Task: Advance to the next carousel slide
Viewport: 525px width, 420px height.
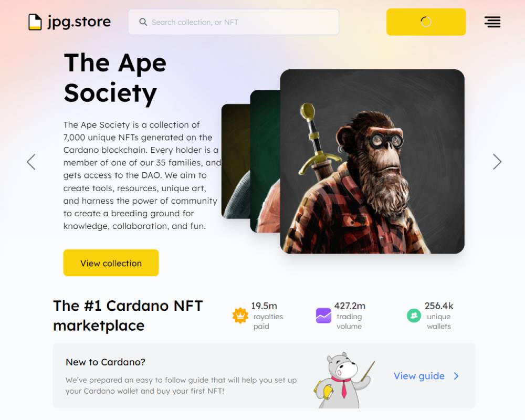Action: [497, 162]
